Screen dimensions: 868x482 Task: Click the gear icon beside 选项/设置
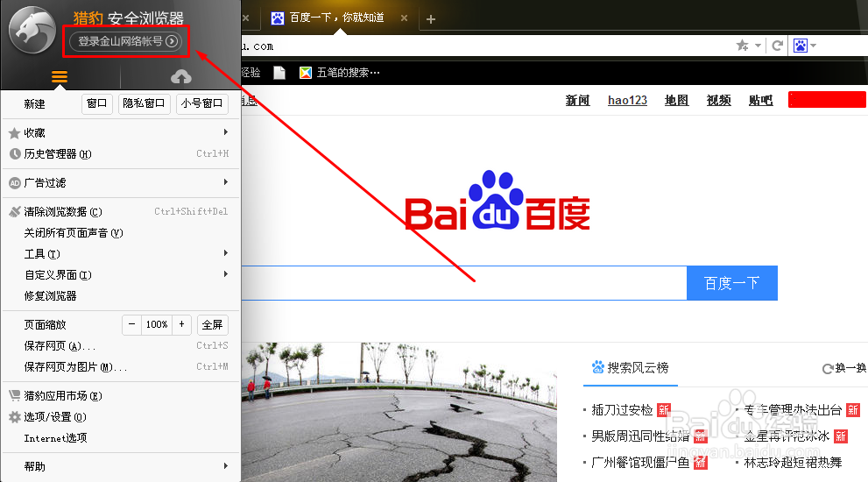click(15, 417)
